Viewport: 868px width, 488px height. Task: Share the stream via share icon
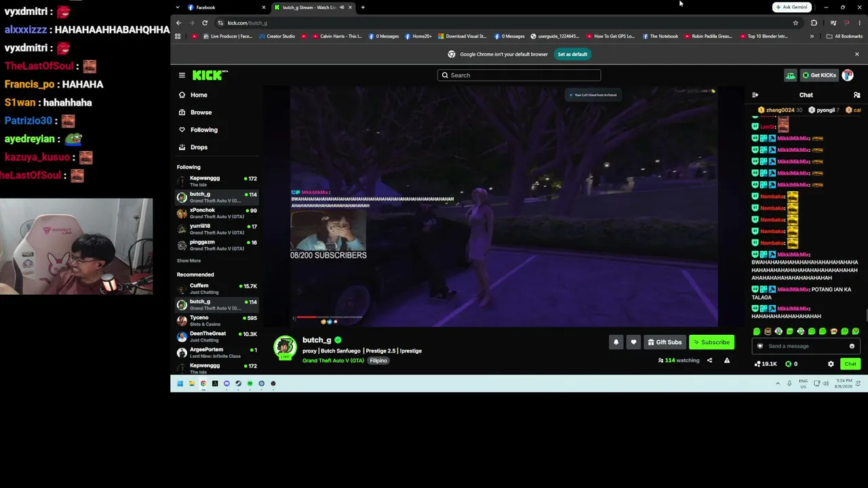(x=709, y=361)
